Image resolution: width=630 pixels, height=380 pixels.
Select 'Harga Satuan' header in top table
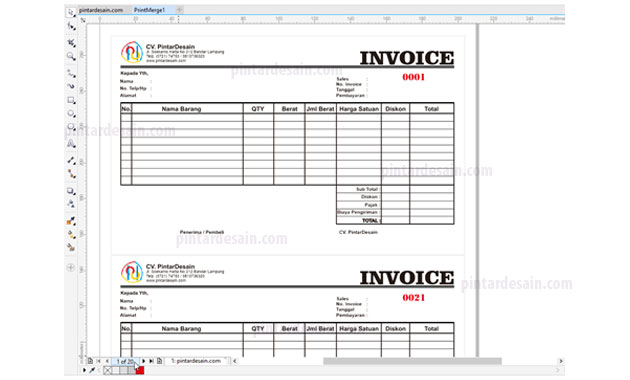coord(359,109)
